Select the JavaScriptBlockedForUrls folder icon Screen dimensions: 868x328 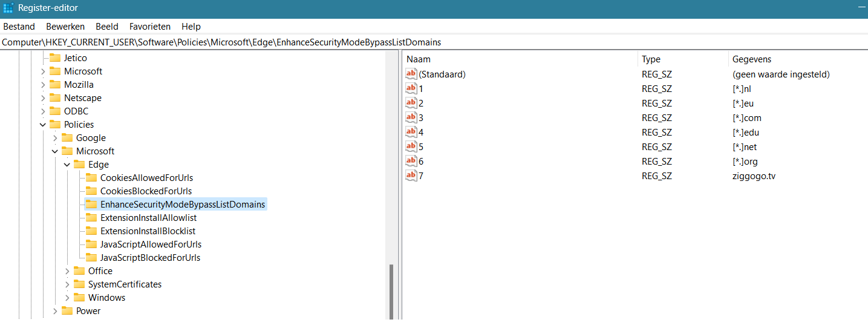91,258
